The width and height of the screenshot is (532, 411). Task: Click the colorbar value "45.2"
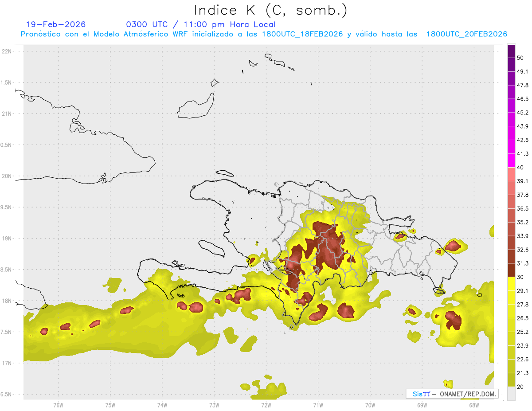pyautogui.click(x=523, y=113)
